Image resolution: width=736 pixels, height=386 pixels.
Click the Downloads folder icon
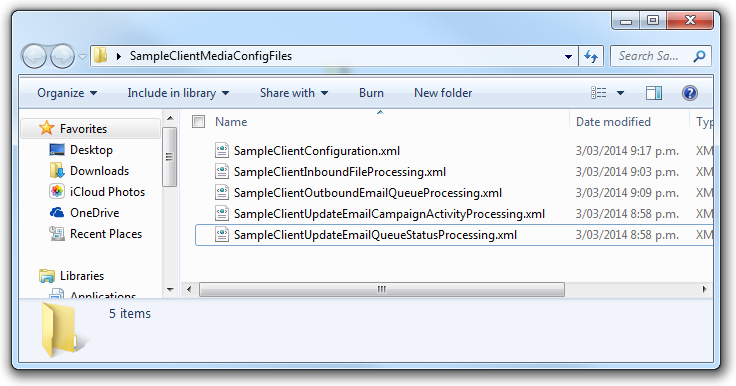[x=57, y=170]
